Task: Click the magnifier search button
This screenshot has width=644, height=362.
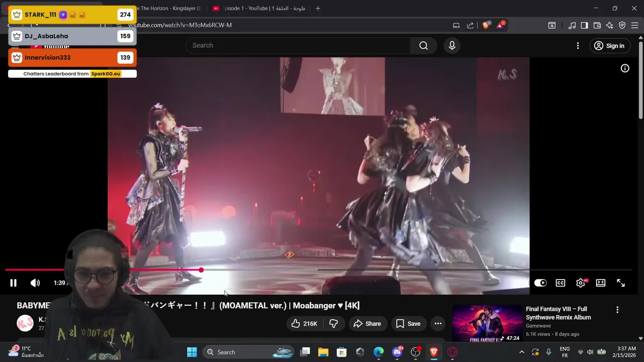Action: point(424,46)
